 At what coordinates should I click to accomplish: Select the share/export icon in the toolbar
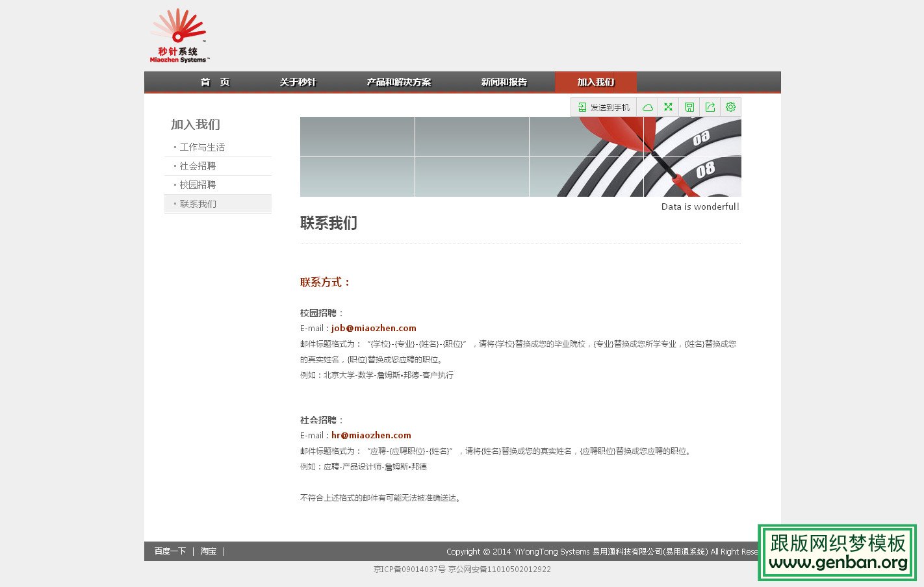click(710, 106)
